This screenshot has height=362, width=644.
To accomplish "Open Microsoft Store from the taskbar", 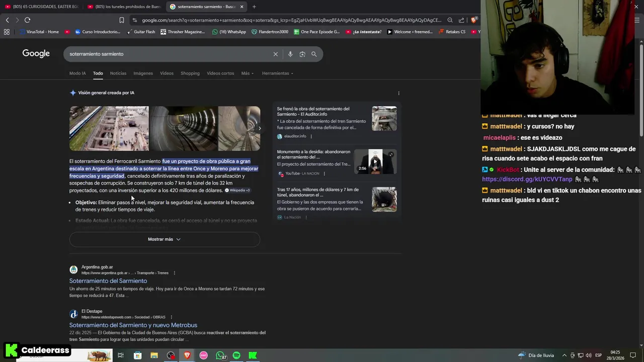I will (137, 355).
